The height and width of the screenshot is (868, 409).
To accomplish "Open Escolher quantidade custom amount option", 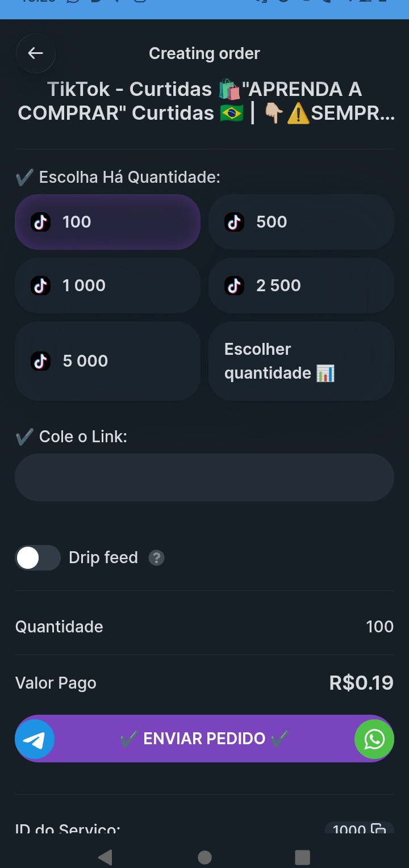I will pos(301,361).
